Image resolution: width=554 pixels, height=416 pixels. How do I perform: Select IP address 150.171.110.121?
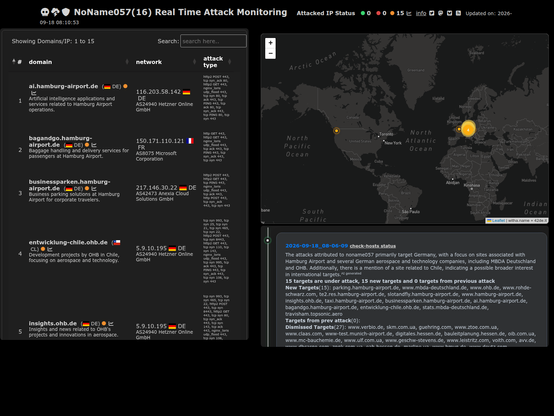pyautogui.click(x=160, y=141)
